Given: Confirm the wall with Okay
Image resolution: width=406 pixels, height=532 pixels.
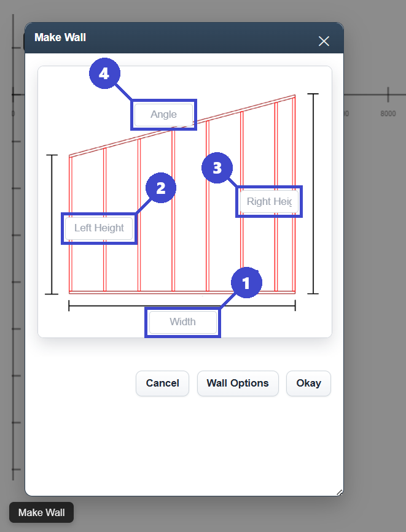Looking at the screenshot, I should 308,384.
